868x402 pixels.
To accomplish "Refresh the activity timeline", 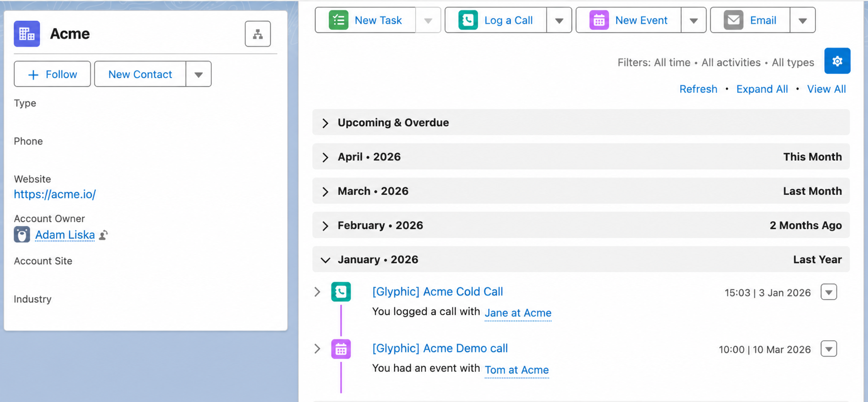I will [698, 89].
